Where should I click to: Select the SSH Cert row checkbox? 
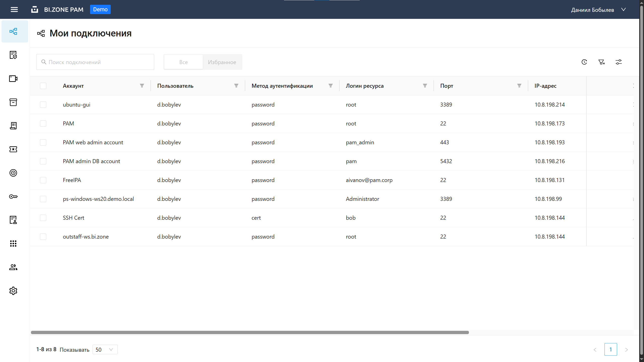pos(43,218)
